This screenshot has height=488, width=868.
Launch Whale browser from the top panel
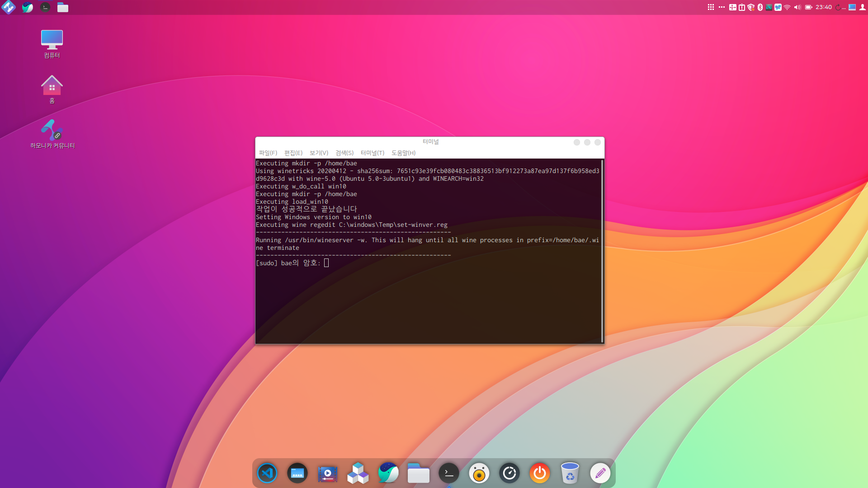click(x=27, y=7)
